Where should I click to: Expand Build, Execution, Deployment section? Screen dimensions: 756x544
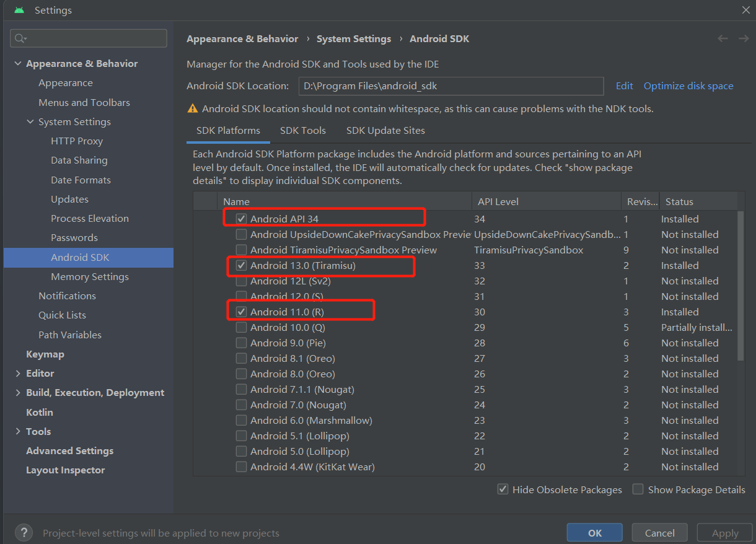pyautogui.click(x=17, y=393)
